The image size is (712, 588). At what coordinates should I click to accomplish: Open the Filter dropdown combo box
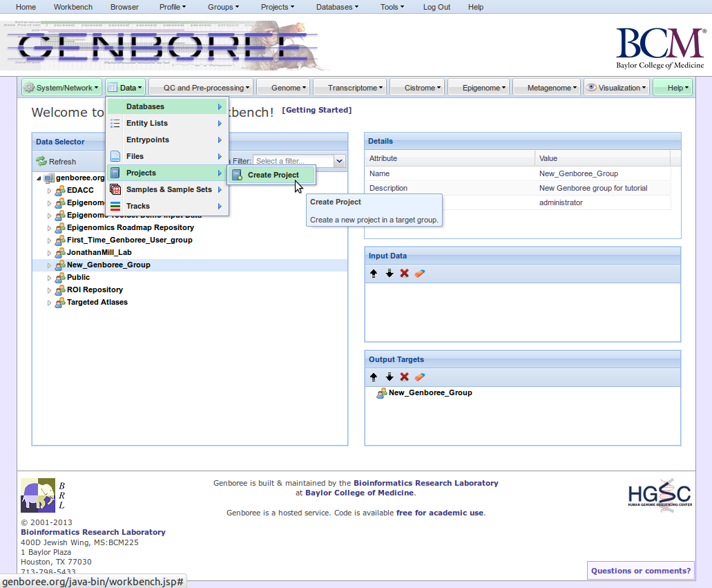(x=338, y=161)
